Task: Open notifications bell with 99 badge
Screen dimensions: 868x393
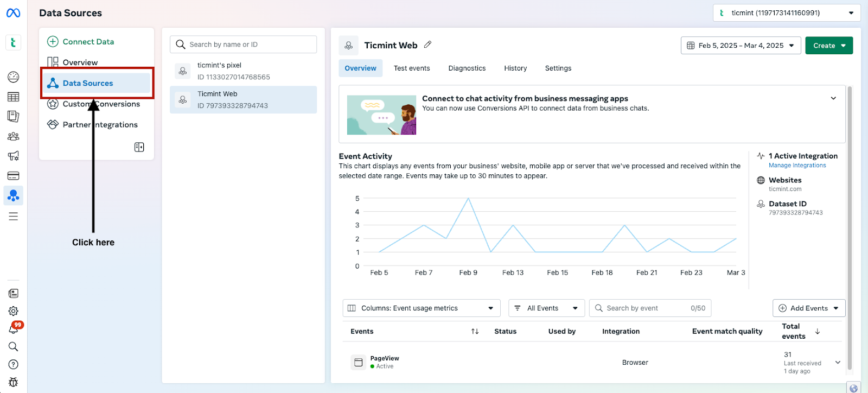Action: [14, 328]
